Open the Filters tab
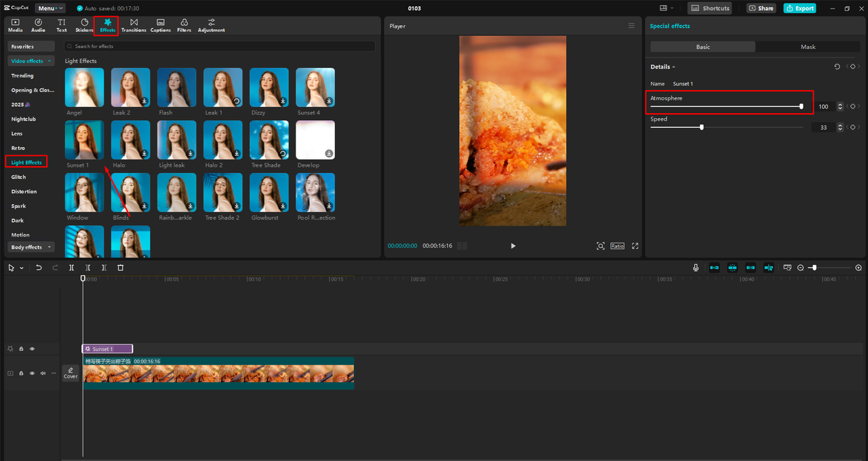 point(184,26)
